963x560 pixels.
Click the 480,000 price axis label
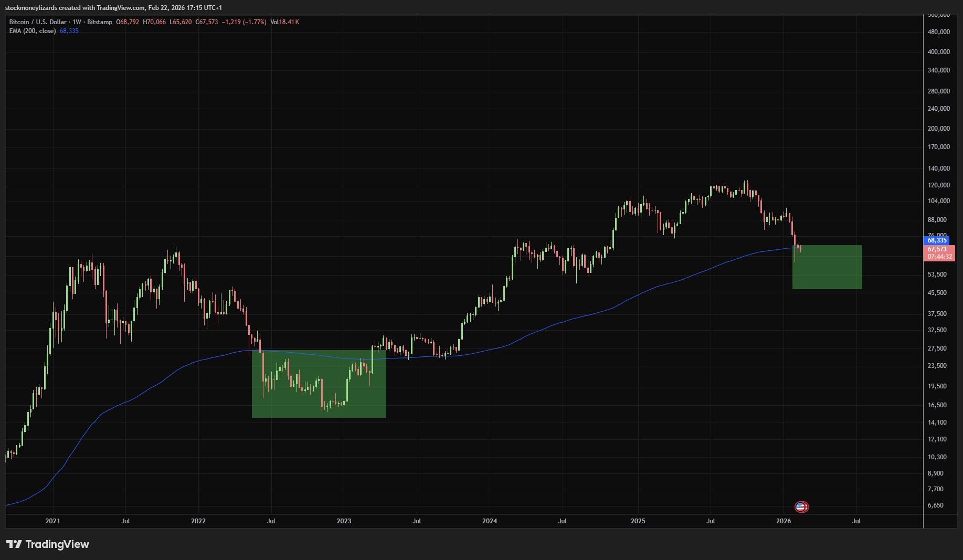pyautogui.click(x=939, y=32)
